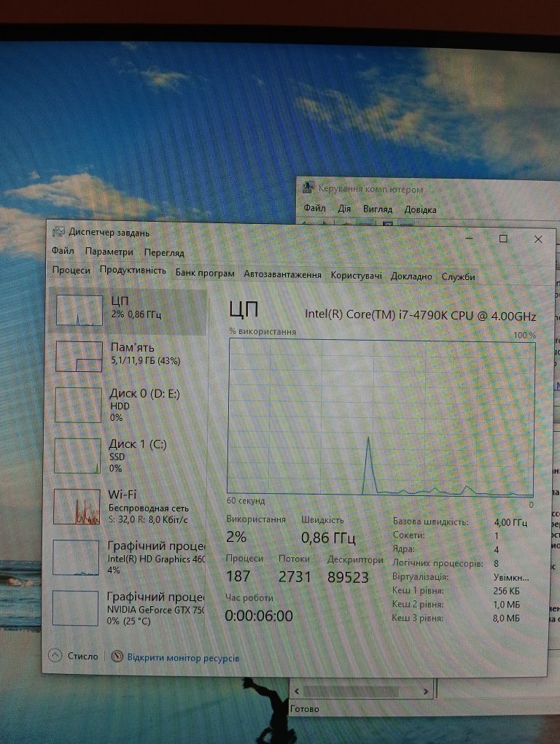
Task: Click the Дескриптори count 89523
Action: tap(348, 578)
